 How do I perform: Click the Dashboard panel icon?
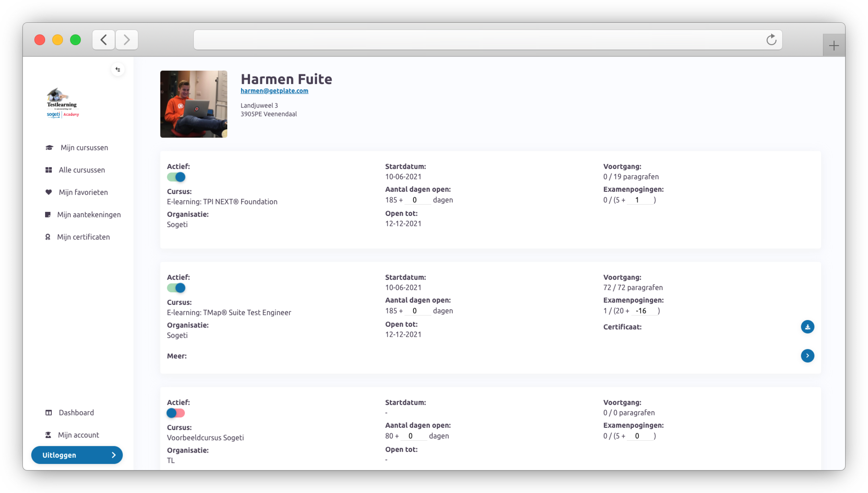click(x=49, y=413)
